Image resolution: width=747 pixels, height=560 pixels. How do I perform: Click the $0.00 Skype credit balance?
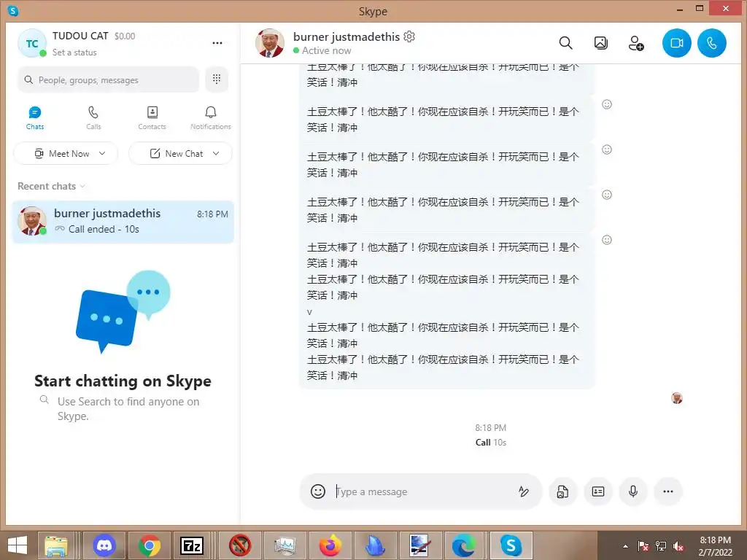coord(125,36)
